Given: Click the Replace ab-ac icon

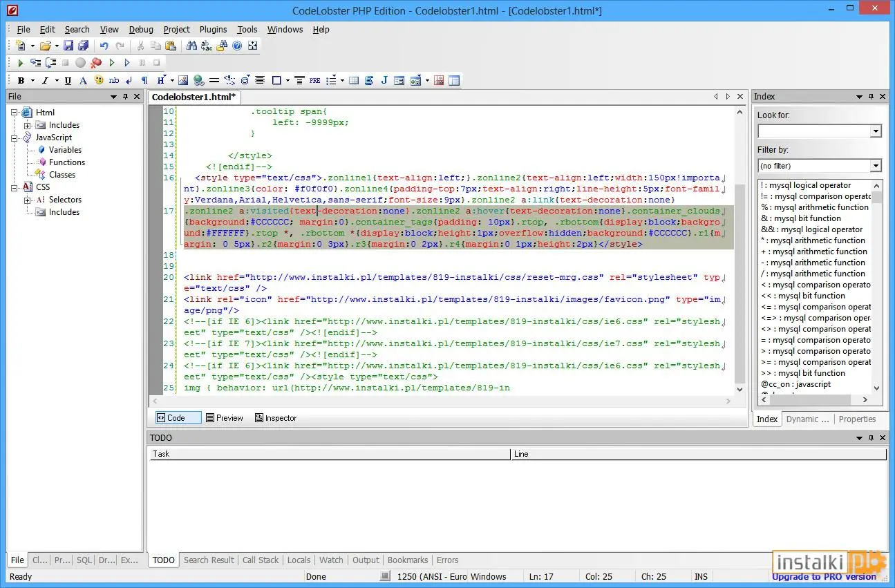Looking at the screenshot, I should point(207,46).
